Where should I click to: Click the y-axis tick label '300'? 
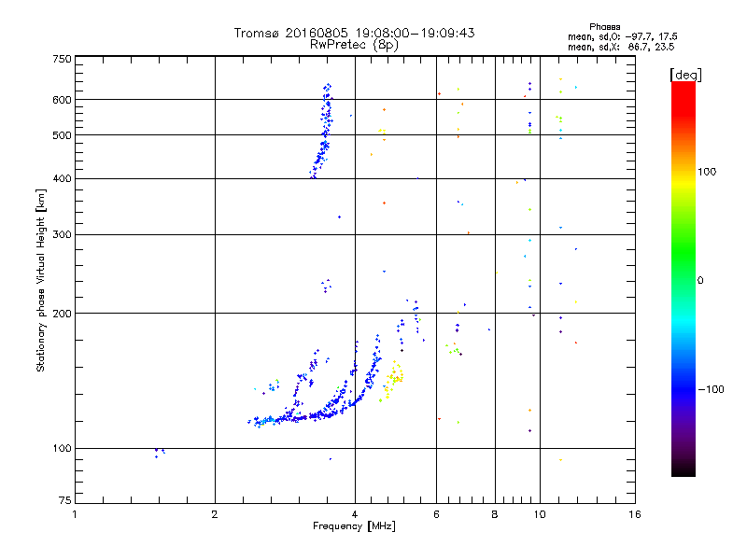coord(62,235)
